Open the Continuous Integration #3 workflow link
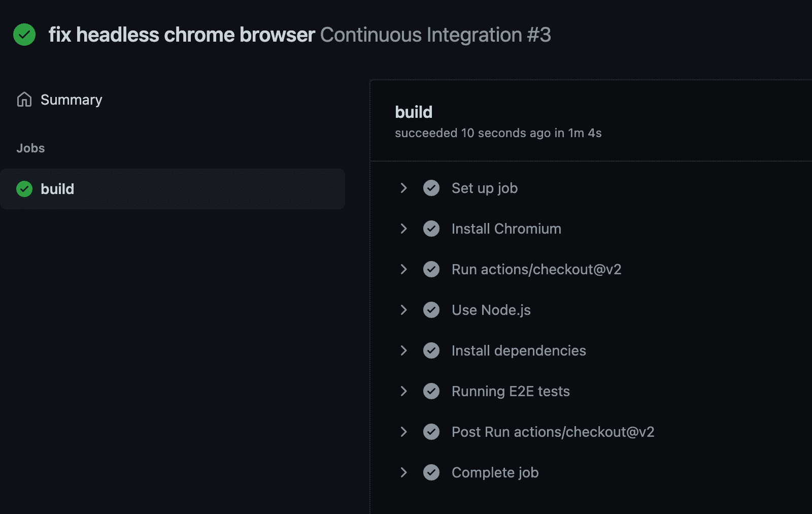This screenshot has width=812, height=514. tap(435, 35)
